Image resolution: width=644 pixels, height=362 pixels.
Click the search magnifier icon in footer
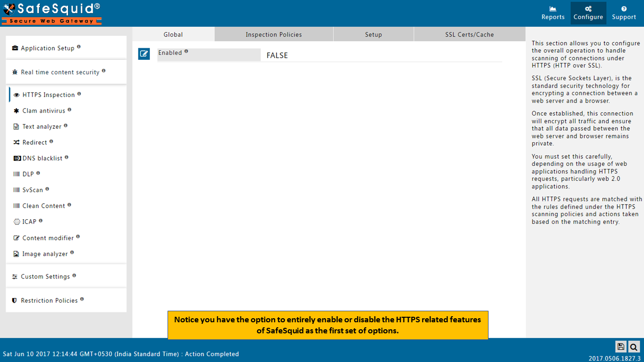point(633,346)
